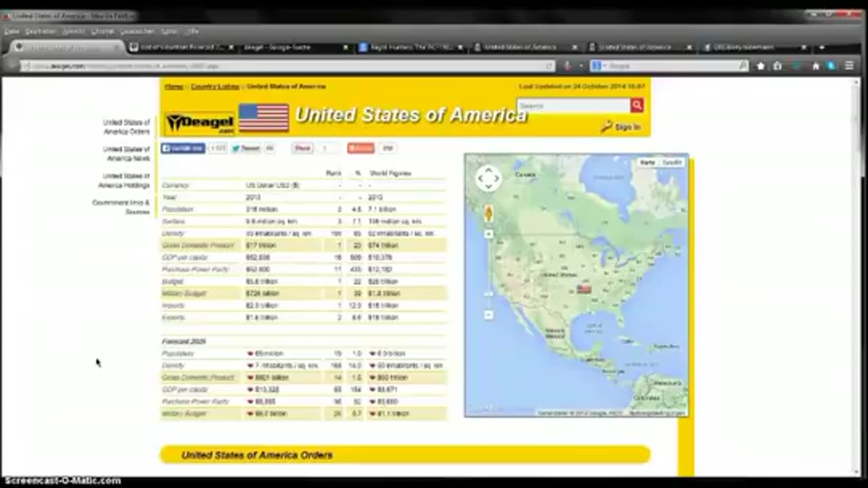868x488 pixels.
Task: Click the Sign In link
Action: tap(627, 127)
